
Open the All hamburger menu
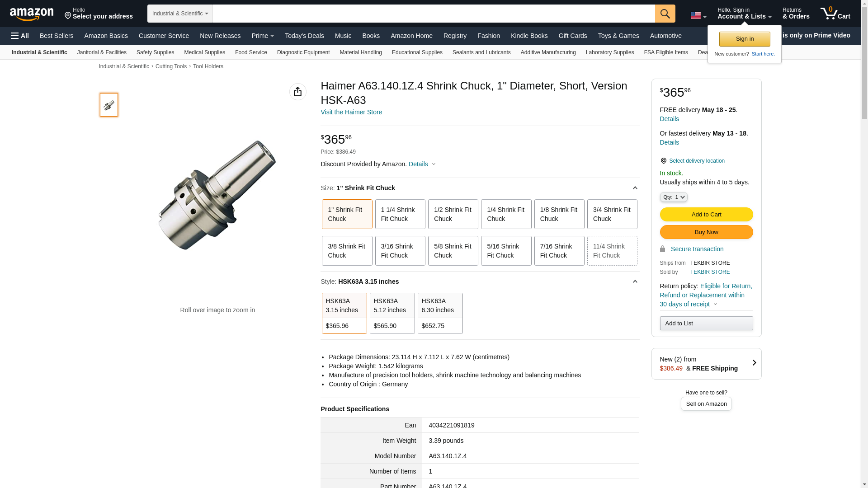20,36
